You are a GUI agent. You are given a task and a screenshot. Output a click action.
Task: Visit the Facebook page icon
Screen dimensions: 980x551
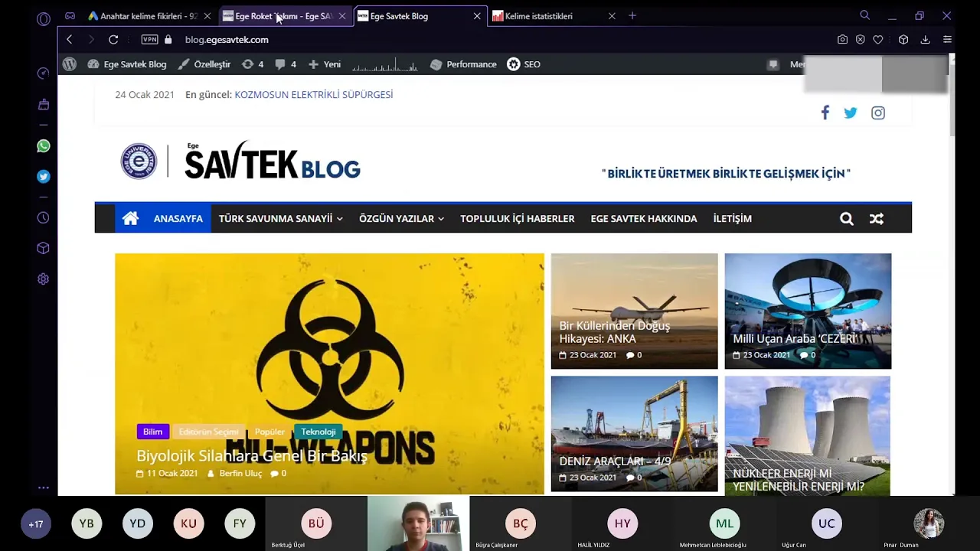(x=825, y=113)
